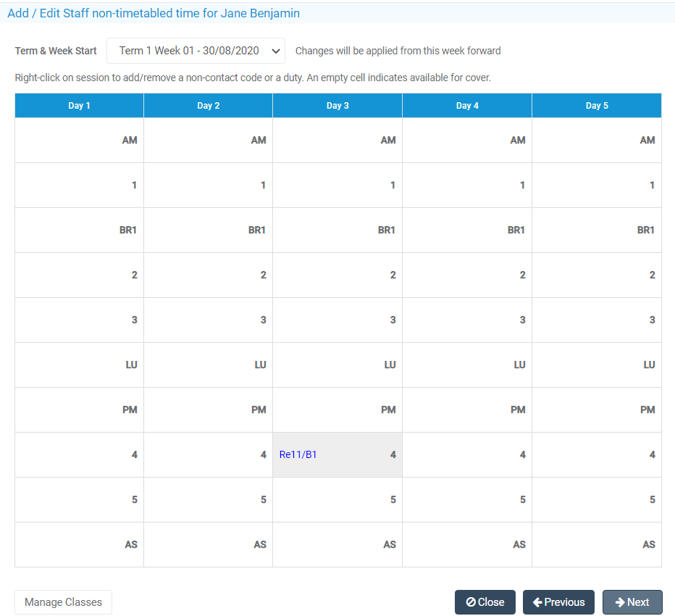
Task: Click the Day 1 column header
Action: pos(78,105)
